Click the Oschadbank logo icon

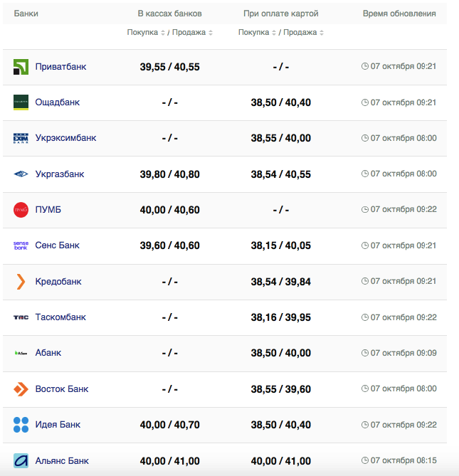(21, 102)
